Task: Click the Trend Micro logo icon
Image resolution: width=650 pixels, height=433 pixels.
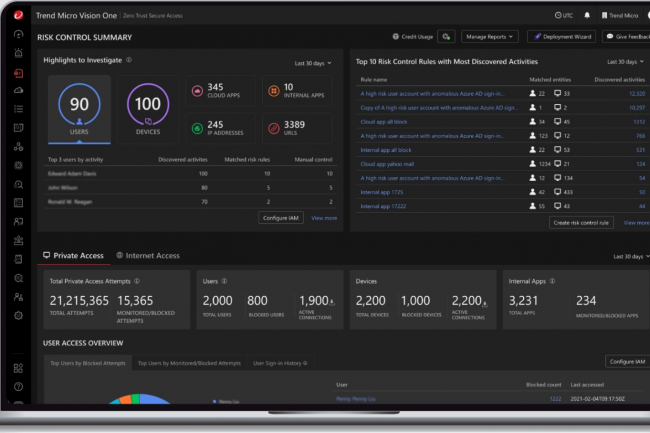Action: (x=19, y=16)
